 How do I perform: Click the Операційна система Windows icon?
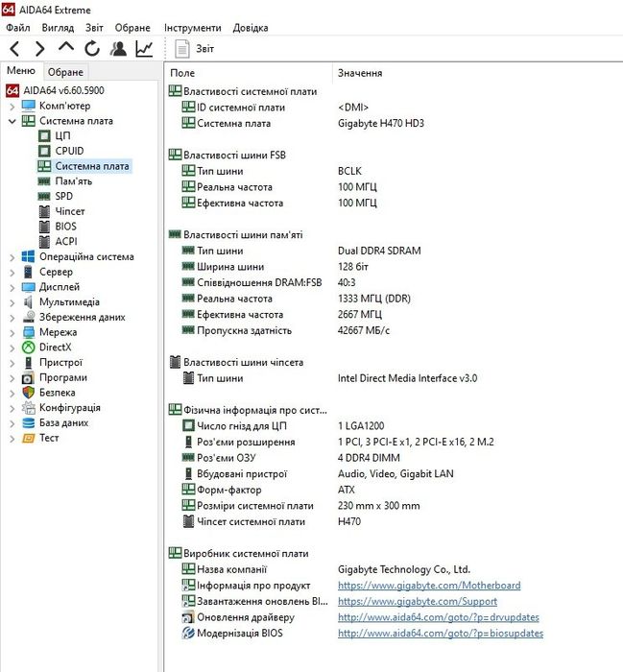(28, 256)
